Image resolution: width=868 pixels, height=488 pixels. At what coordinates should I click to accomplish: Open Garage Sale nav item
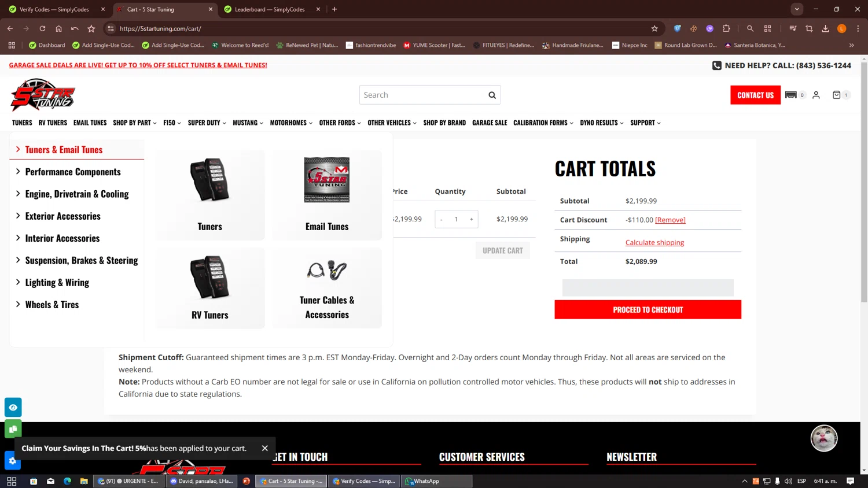490,123
